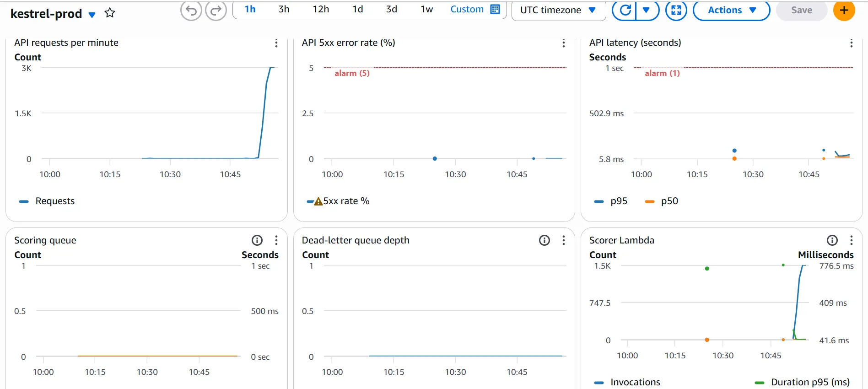The height and width of the screenshot is (389, 868).
Task: Open the Custom time range picker
Action: 475,9
